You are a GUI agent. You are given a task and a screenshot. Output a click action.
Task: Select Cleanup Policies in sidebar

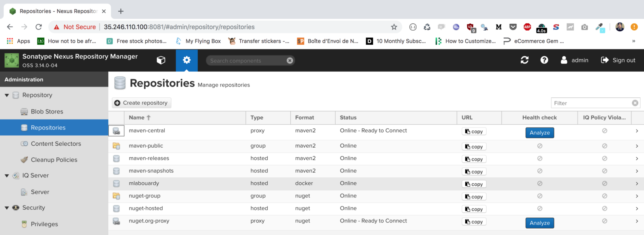coord(54,160)
